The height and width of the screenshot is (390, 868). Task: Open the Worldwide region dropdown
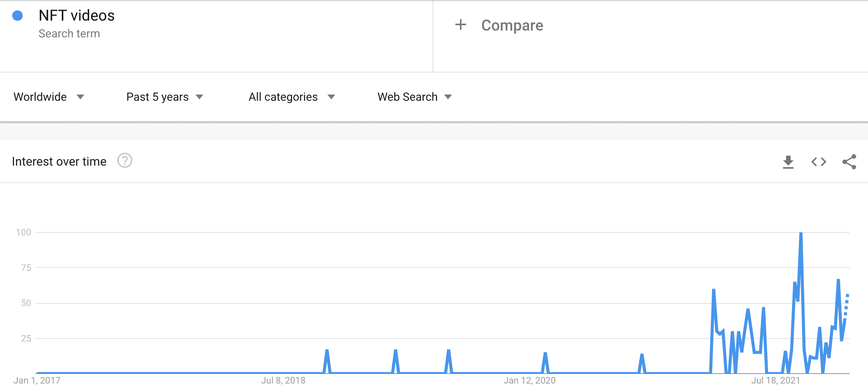point(49,97)
